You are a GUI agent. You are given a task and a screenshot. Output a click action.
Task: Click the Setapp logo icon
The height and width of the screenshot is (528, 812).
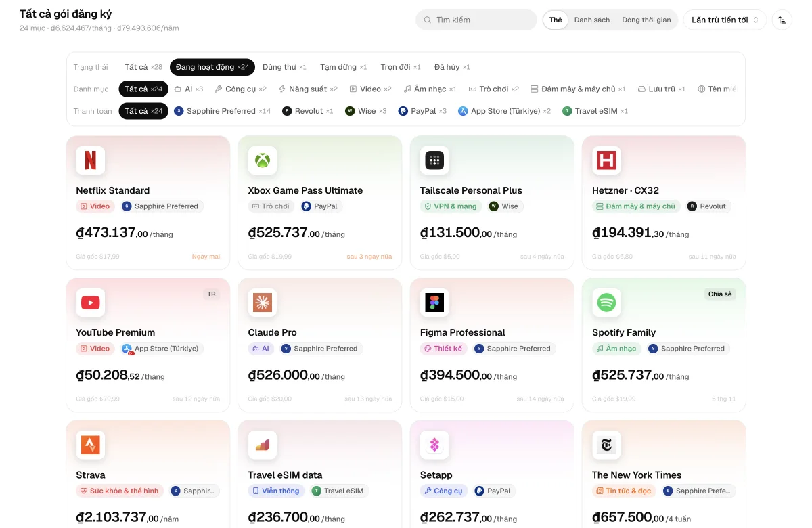coord(434,445)
